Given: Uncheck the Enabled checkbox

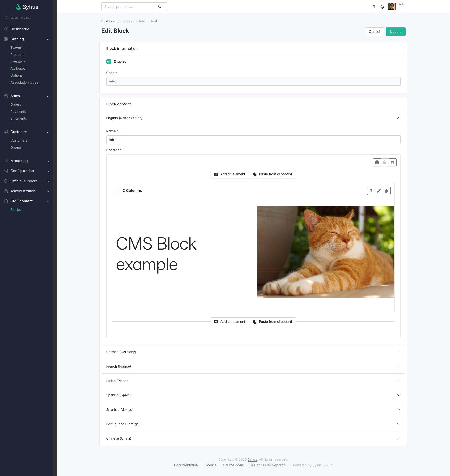Looking at the screenshot, I should [109, 61].
